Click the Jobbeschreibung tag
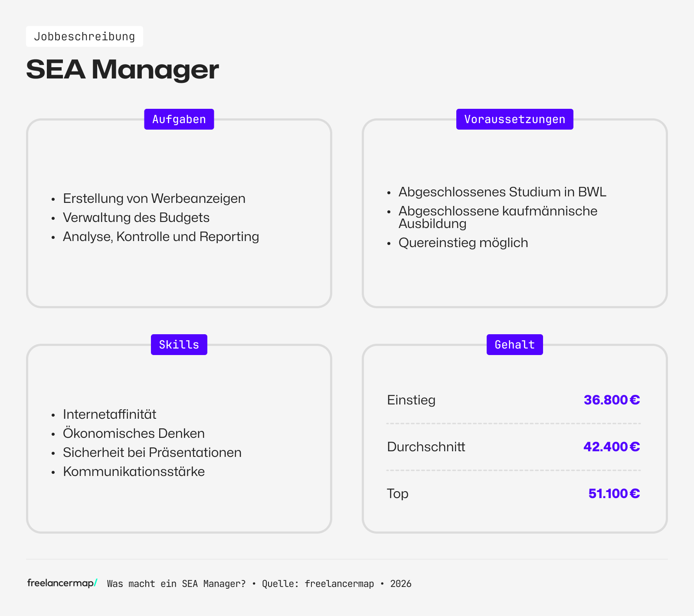The width and height of the screenshot is (694, 616). [x=85, y=36]
